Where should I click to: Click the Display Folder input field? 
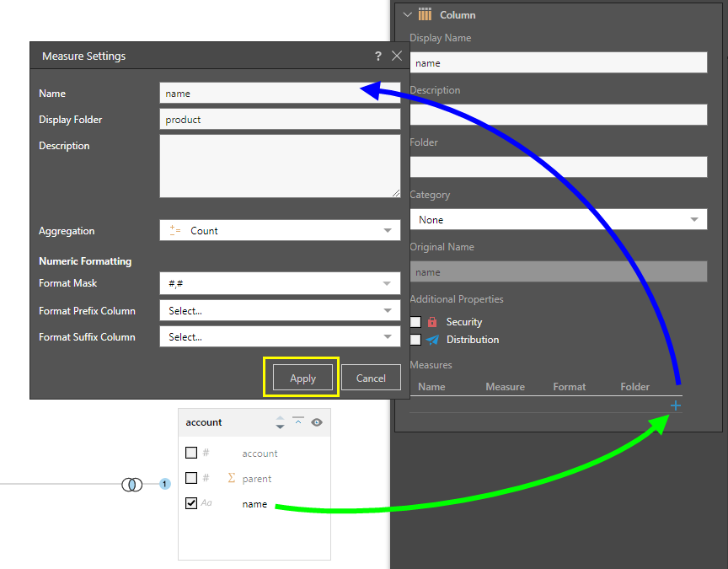[x=280, y=120]
